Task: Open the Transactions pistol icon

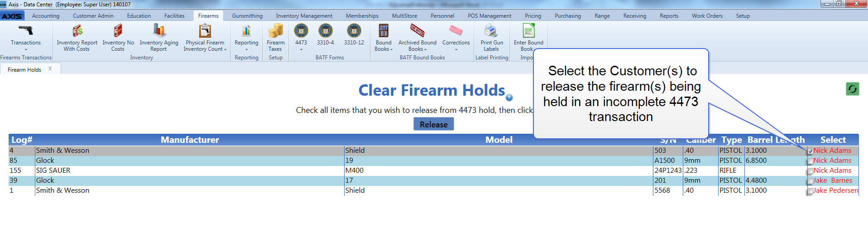Action: tap(26, 31)
